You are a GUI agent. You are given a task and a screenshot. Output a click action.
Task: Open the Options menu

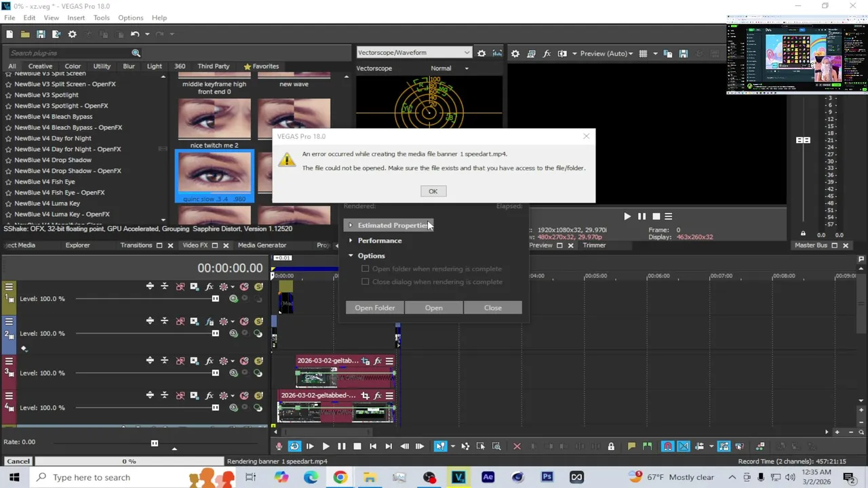coord(130,18)
